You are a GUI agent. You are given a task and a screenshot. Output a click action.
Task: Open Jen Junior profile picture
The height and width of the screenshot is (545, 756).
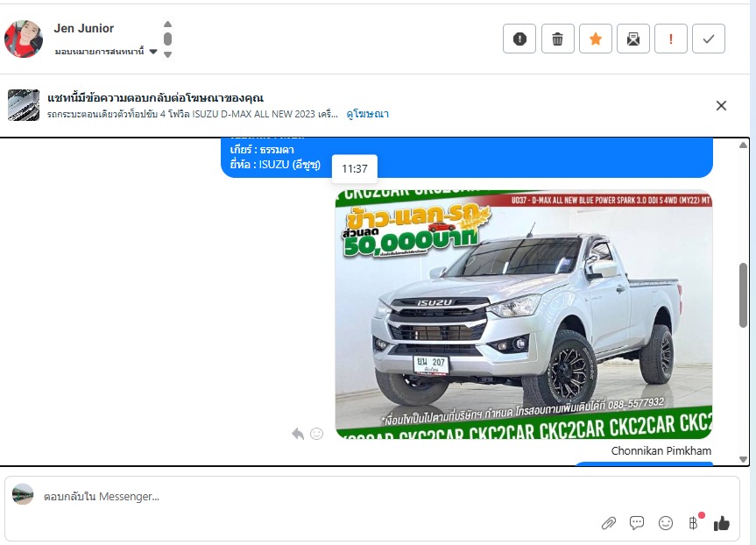tap(23, 39)
